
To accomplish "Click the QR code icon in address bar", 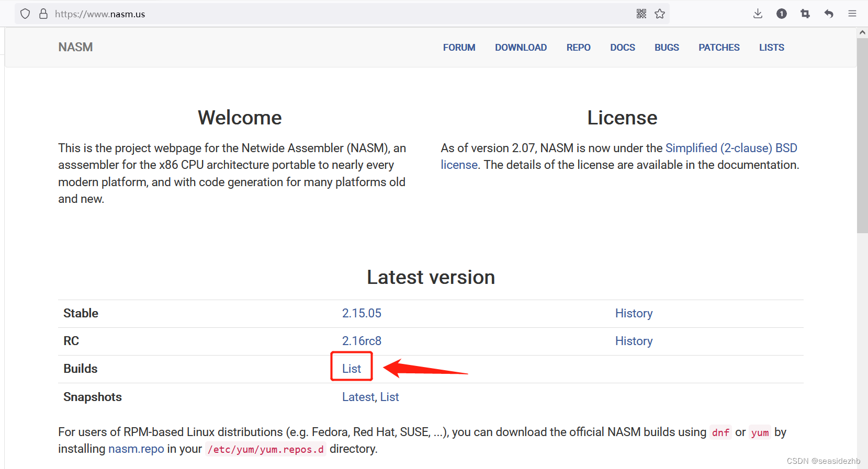I will 641,14.
